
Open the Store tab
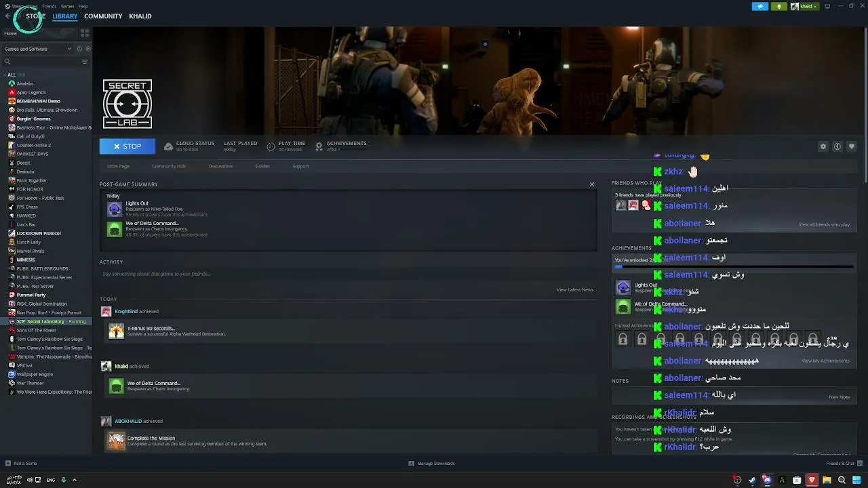point(36,16)
